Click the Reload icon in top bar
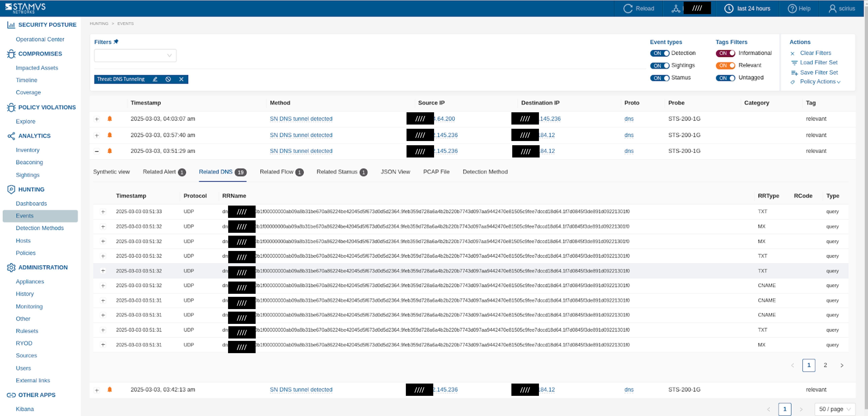The image size is (868, 416). pyautogui.click(x=628, y=8)
